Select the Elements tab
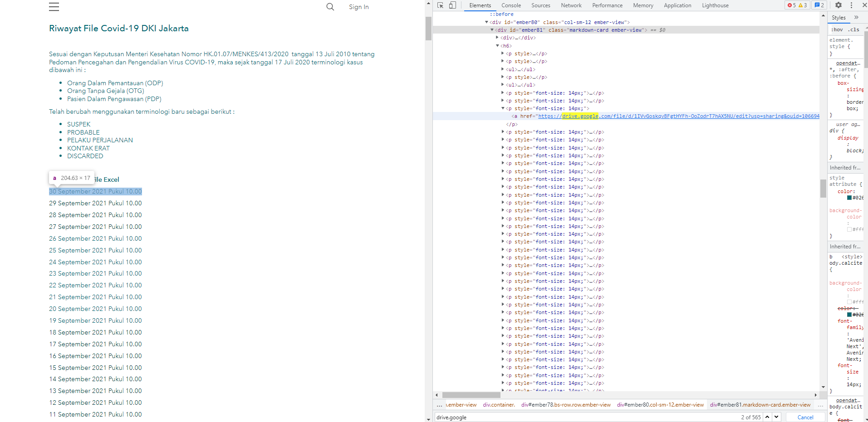The height and width of the screenshot is (422, 868). coord(480,5)
